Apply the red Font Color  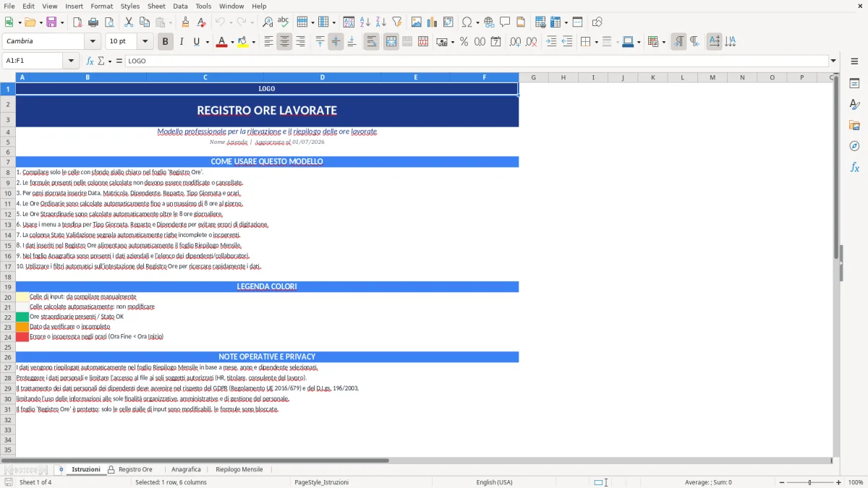coord(221,42)
